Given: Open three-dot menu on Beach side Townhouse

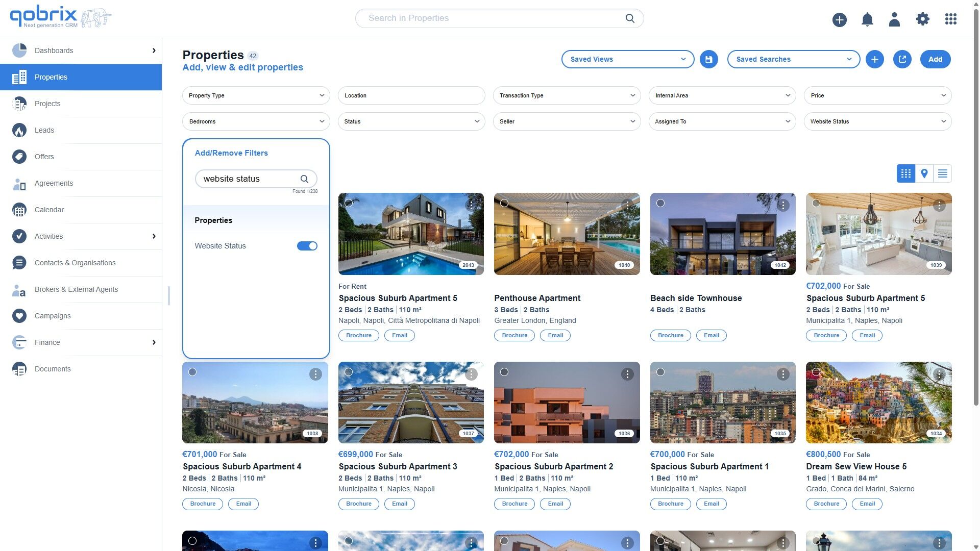Looking at the screenshot, I should tap(783, 205).
